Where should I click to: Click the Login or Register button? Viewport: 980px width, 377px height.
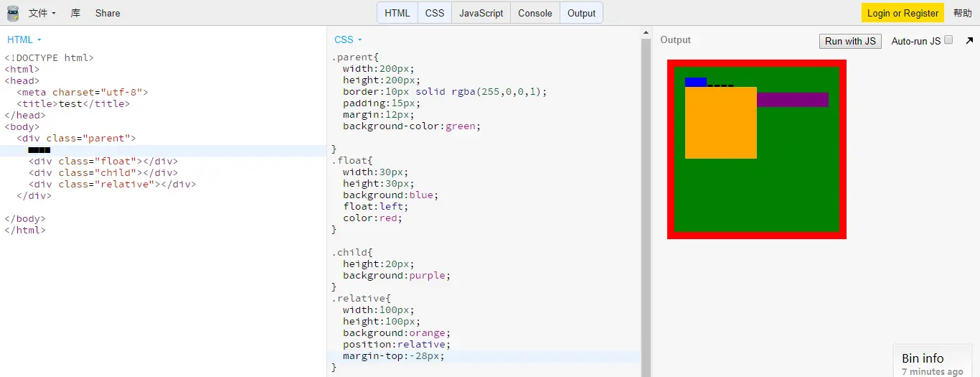(903, 13)
